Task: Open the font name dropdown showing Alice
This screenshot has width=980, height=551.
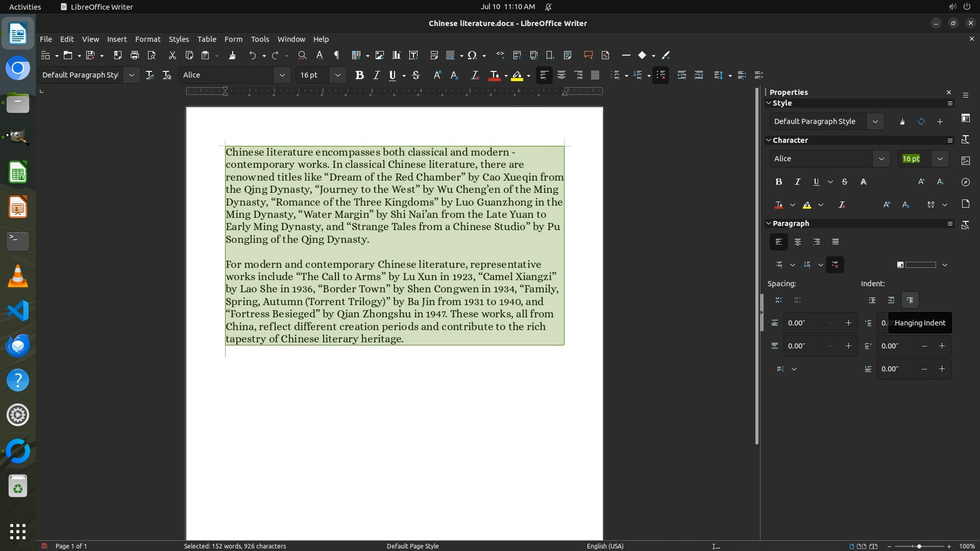Action: pos(282,75)
